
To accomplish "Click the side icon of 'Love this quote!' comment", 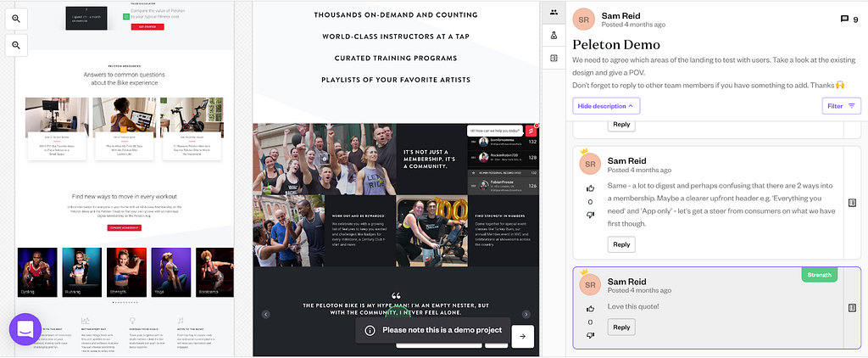I will tap(853, 308).
